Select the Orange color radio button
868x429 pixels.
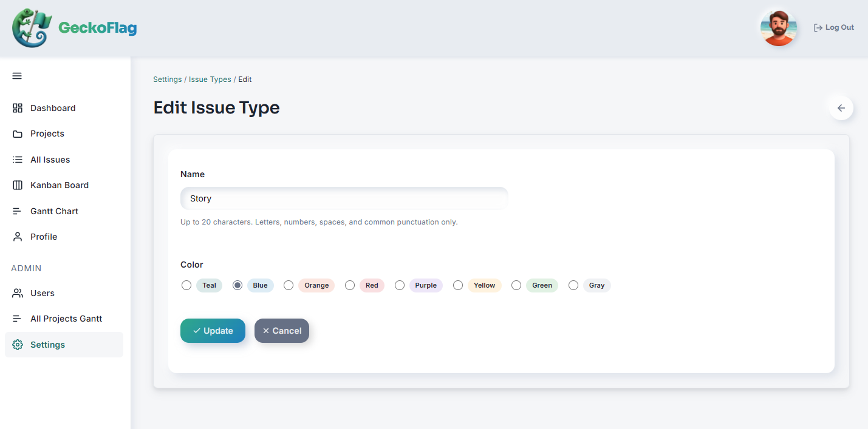[289, 285]
